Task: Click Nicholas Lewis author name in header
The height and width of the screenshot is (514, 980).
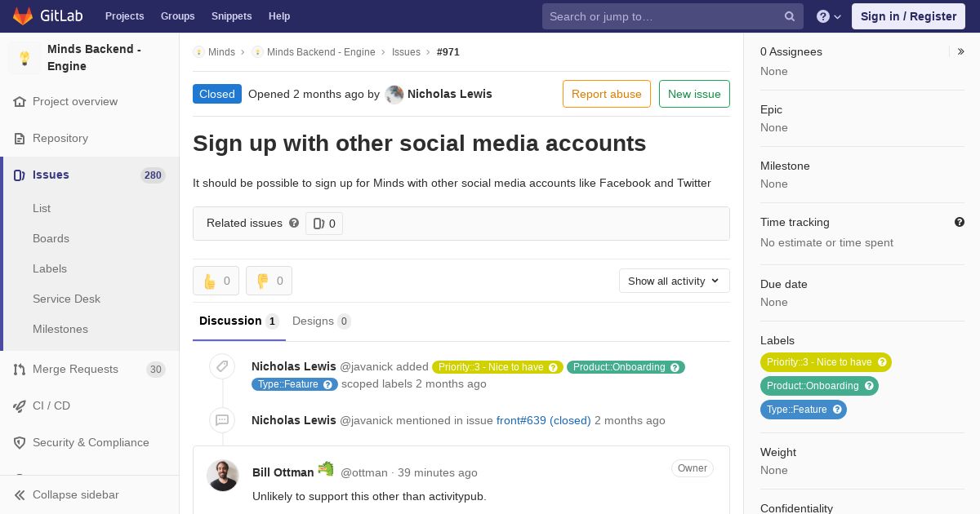Action: coord(449,94)
